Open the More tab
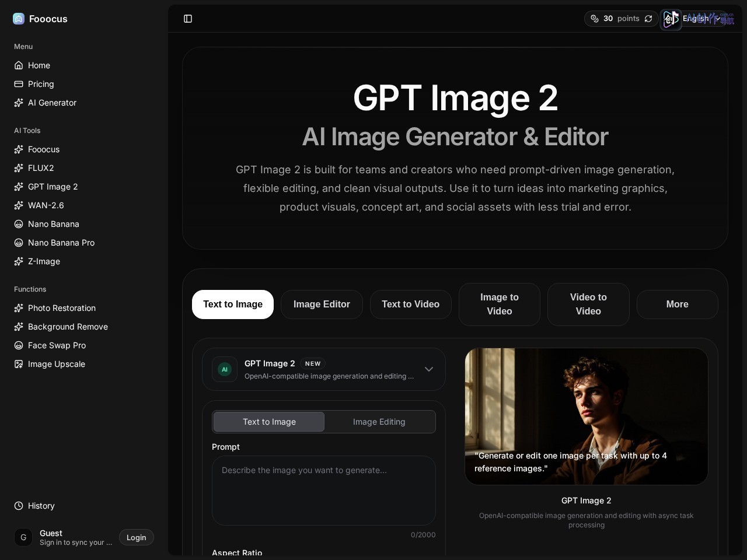Image resolution: width=747 pixels, height=560 pixels. point(678,304)
